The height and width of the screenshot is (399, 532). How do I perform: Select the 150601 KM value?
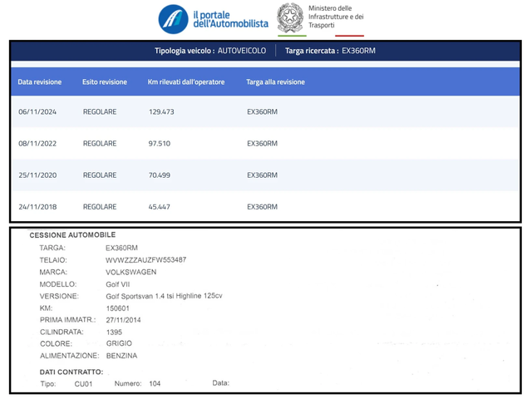point(118,308)
